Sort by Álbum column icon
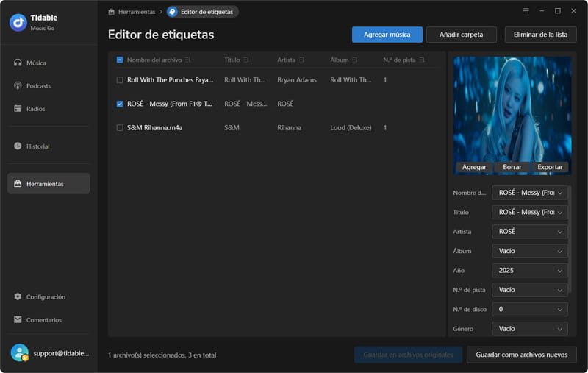 click(355, 60)
